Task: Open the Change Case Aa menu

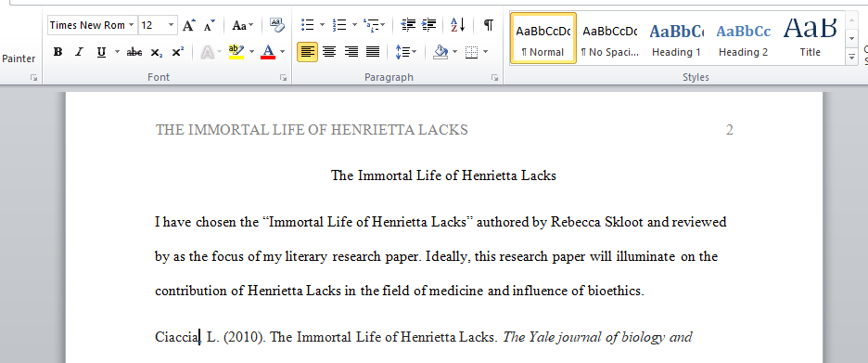Action: pos(242,25)
